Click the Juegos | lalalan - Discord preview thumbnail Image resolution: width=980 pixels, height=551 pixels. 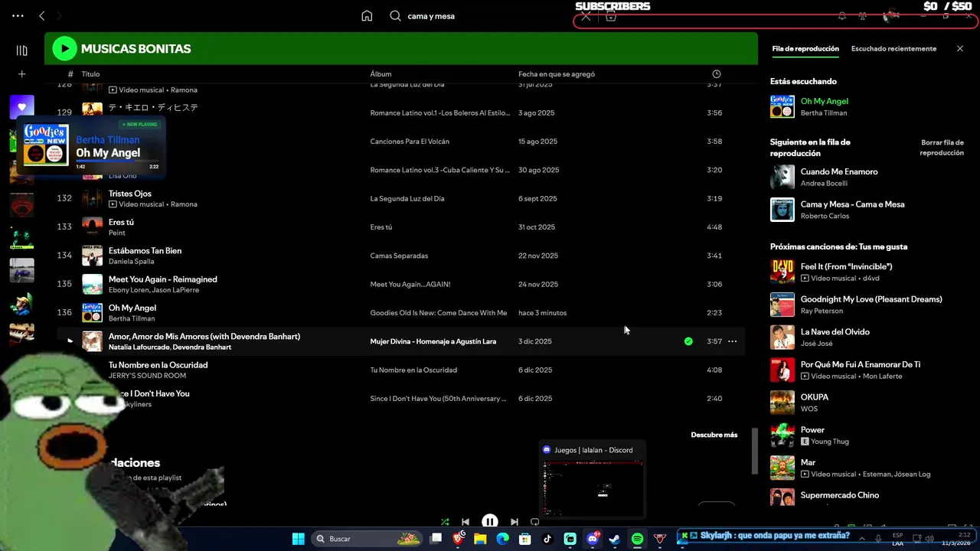pyautogui.click(x=593, y=488)
